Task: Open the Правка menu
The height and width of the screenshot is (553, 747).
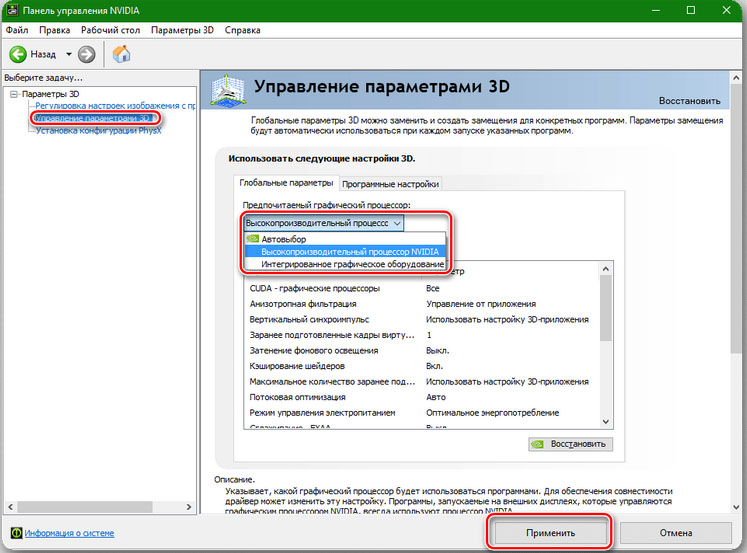Action: [x=54, y=30]
